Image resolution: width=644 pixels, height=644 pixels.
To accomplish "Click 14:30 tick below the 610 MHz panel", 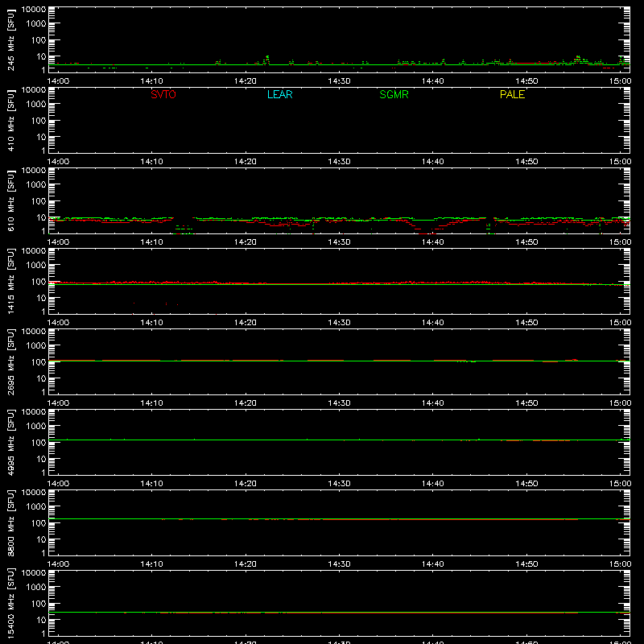I will point(339,242).
